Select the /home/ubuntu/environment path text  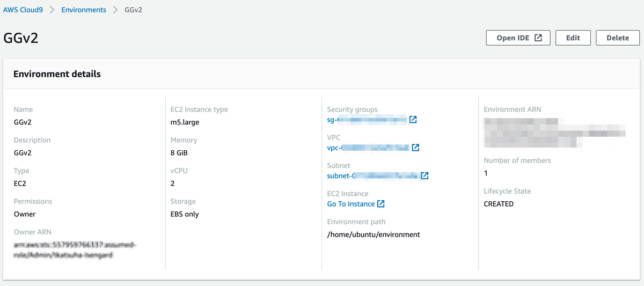click(374, 234)
